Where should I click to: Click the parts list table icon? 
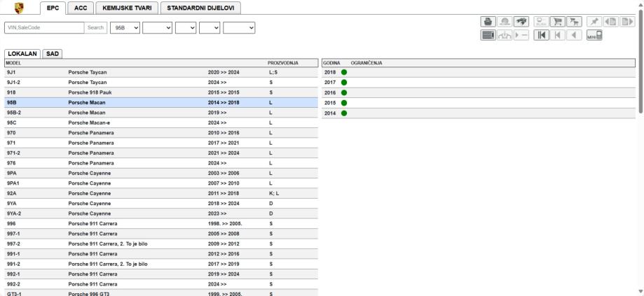(x=488, y=35)
